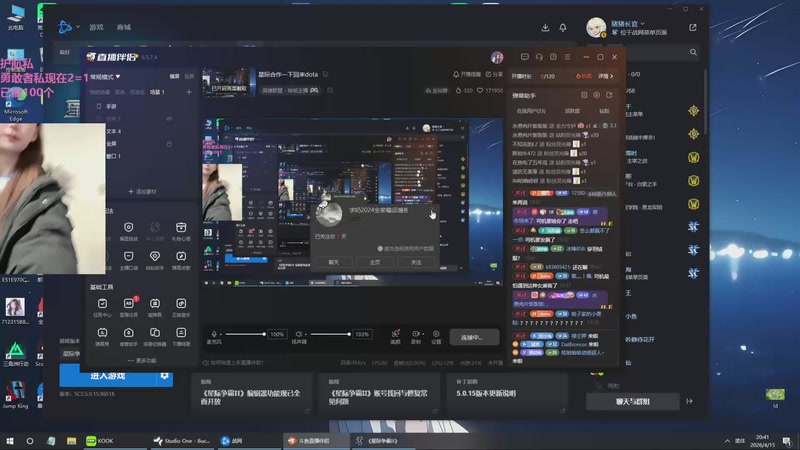The width and height of the screenshot is (800, 450).
Task: Click the microphone 100% value field
Action: click(x=277, y=334)
